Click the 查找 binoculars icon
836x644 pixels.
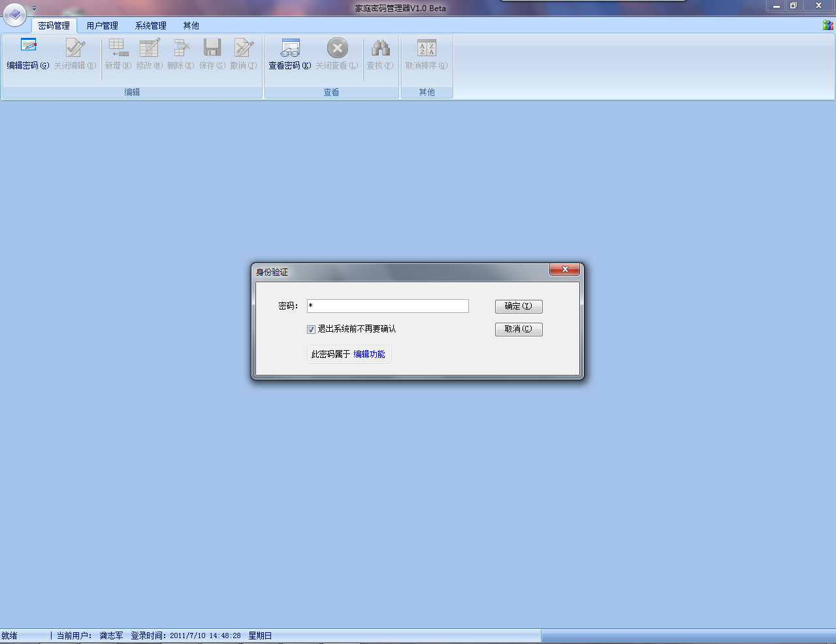click(380, 47)
